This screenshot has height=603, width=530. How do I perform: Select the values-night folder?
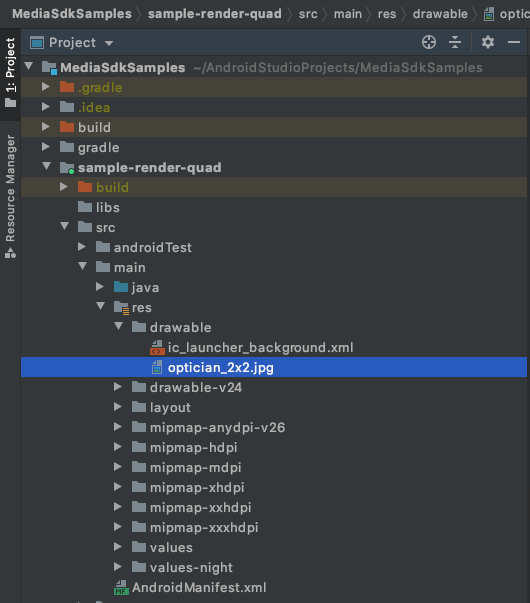191,568
